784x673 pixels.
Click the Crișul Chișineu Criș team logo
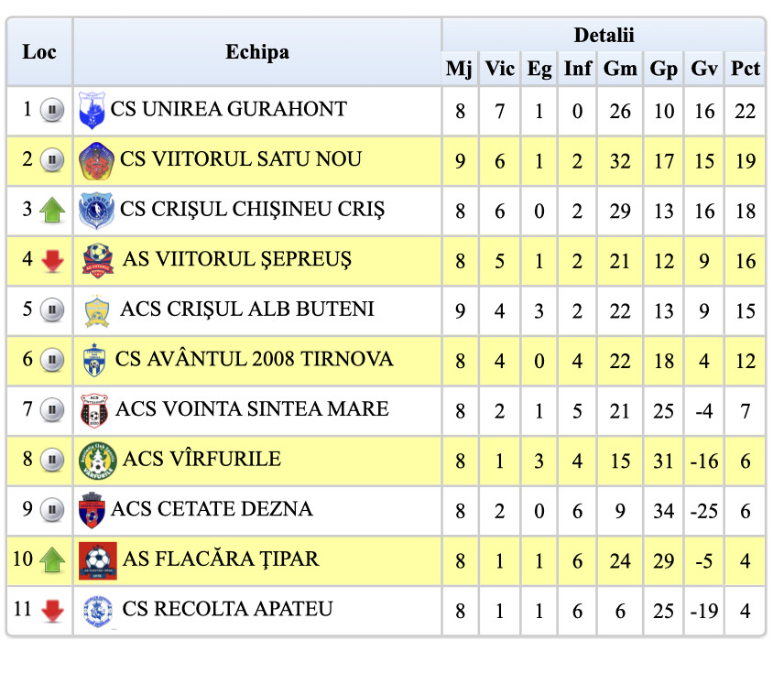[x=95, y=211]
